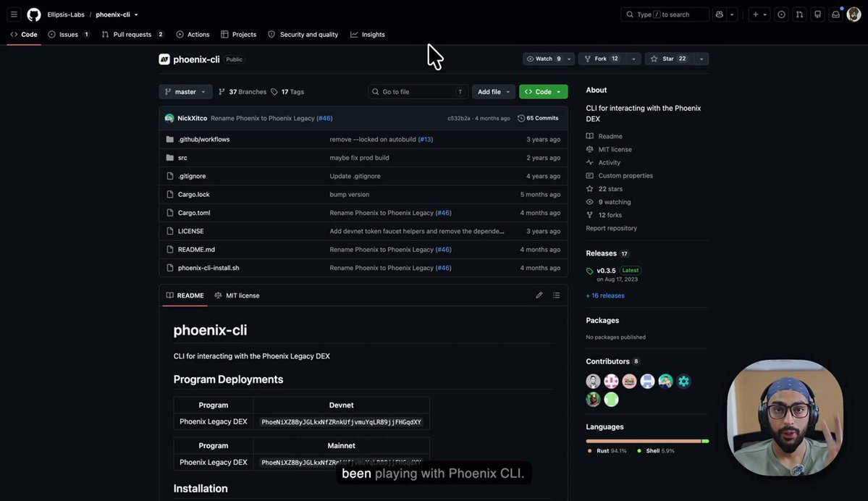Select the MIT license tab in README panel
Screen dimensions: 868x501
point(237,295)
